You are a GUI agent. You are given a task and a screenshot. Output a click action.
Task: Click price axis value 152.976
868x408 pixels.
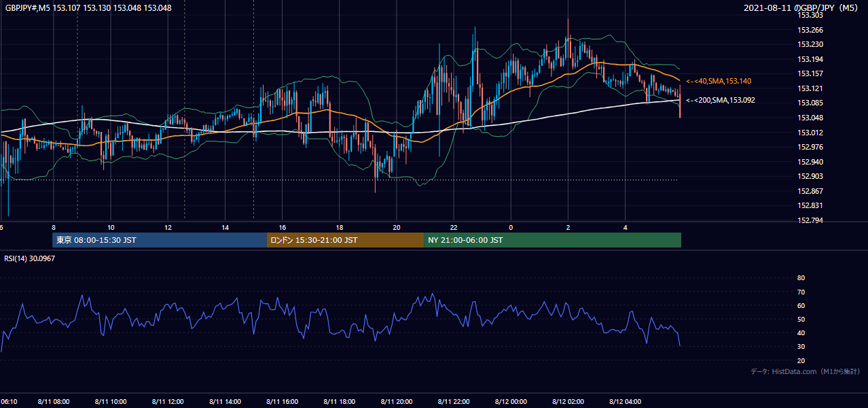810,147
